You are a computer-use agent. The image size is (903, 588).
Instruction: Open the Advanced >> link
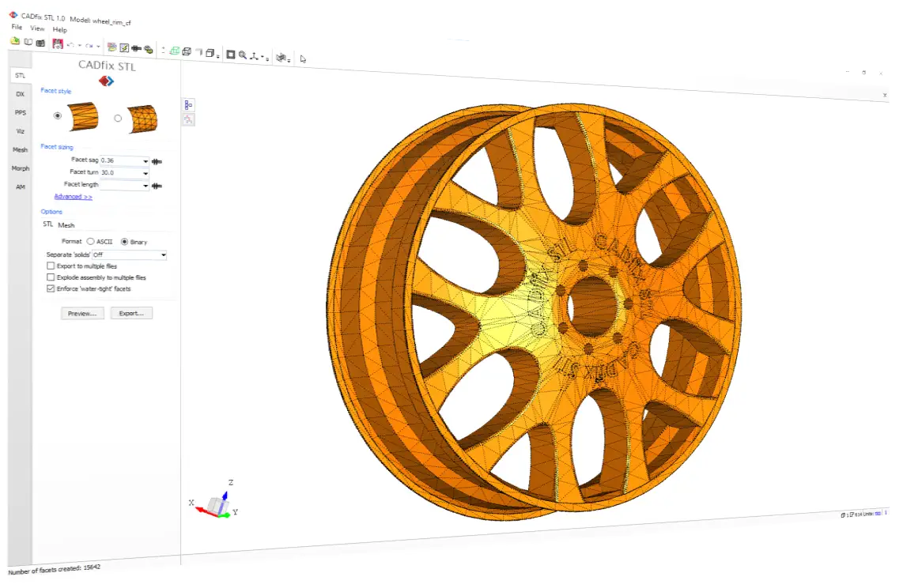[73, 197]
